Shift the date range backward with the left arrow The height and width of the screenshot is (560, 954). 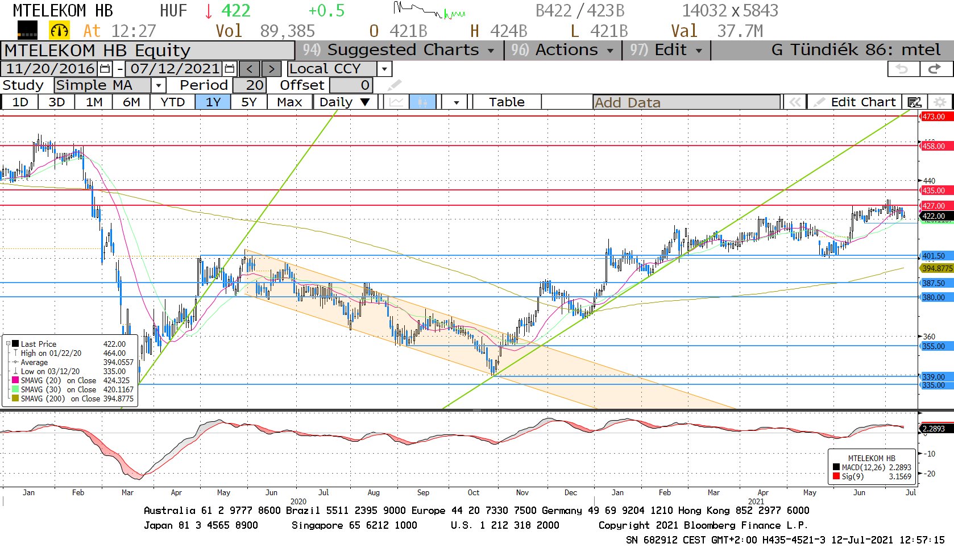coord(250,69)
